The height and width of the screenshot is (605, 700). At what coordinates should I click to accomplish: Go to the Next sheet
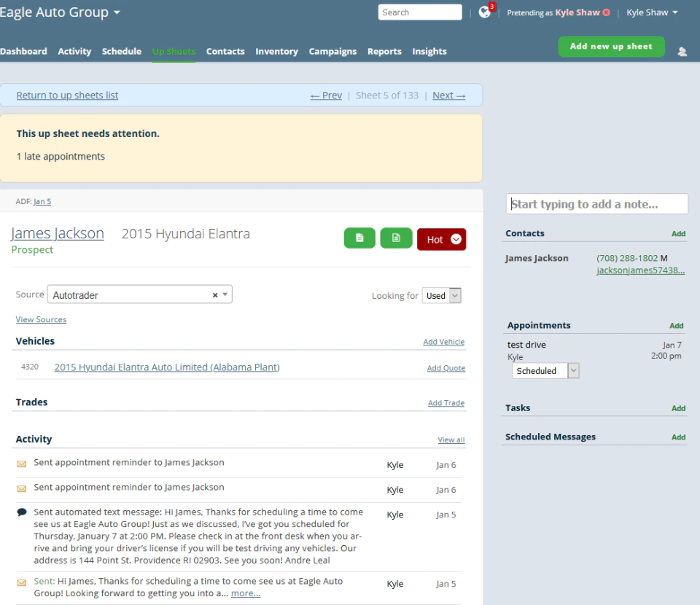pyautogui.click(x=448, y=95)
